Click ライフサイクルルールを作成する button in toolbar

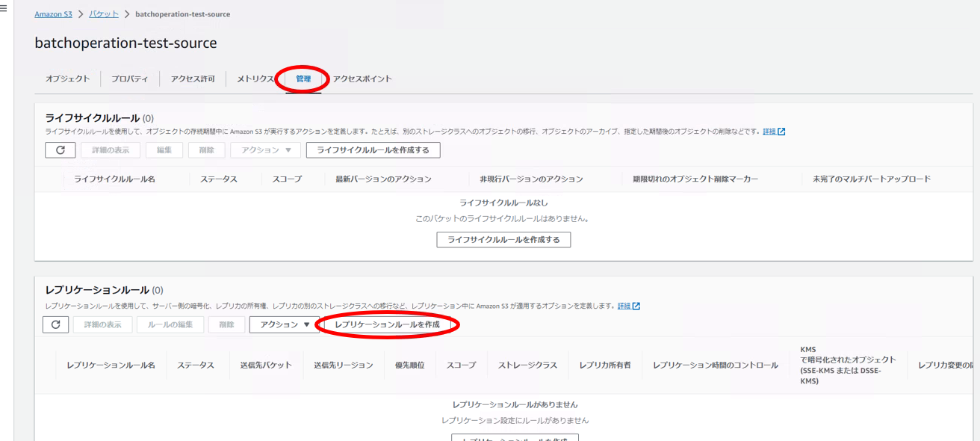point(373,150)
